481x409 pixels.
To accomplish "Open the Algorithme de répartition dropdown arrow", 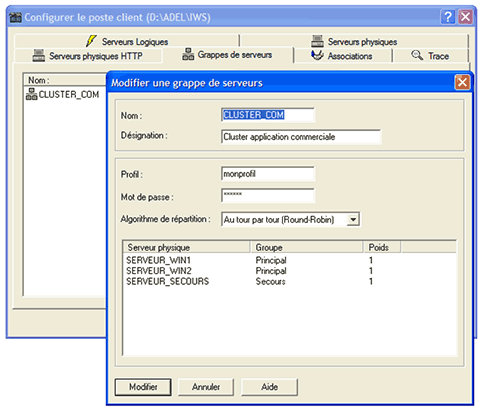I will [x=353, y=220].
